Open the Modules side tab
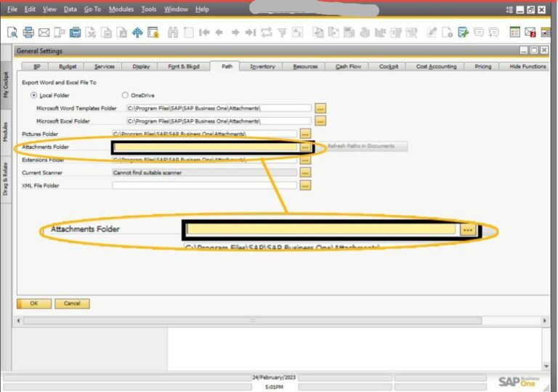The image size is (558, 392). (x=6, y=132)
